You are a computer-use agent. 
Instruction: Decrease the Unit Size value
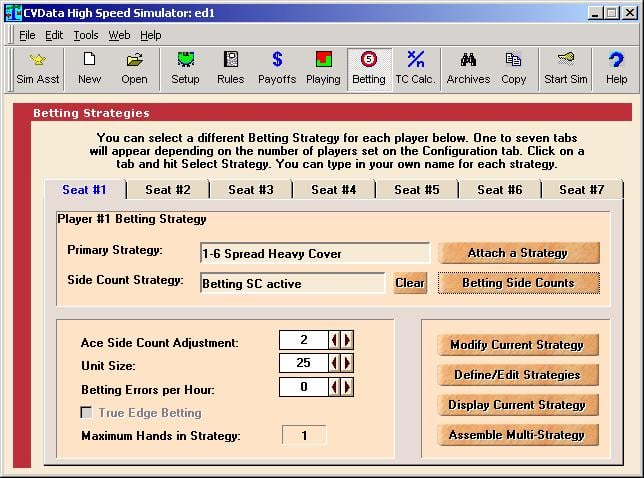[335, 363]
